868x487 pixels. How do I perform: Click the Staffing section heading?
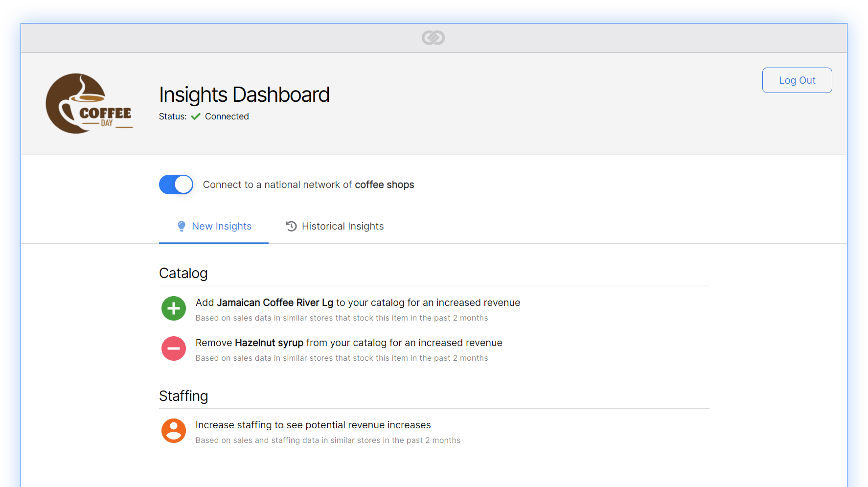(x=183, y=395)
